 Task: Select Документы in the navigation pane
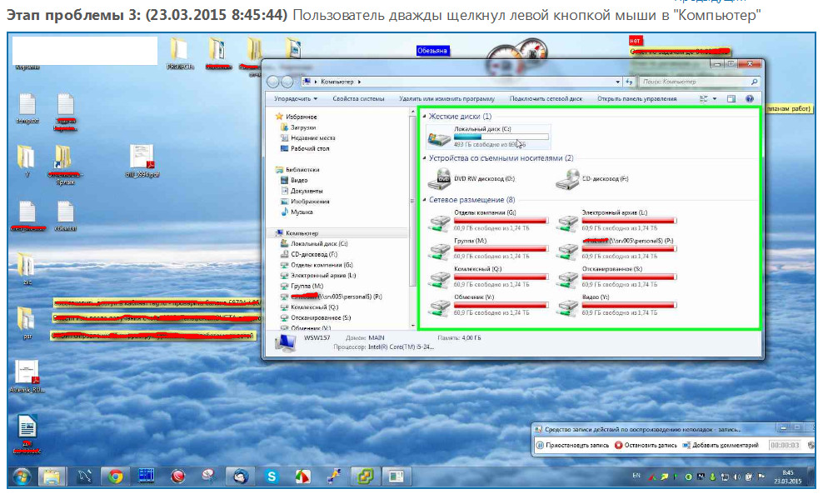pos(307,191)
